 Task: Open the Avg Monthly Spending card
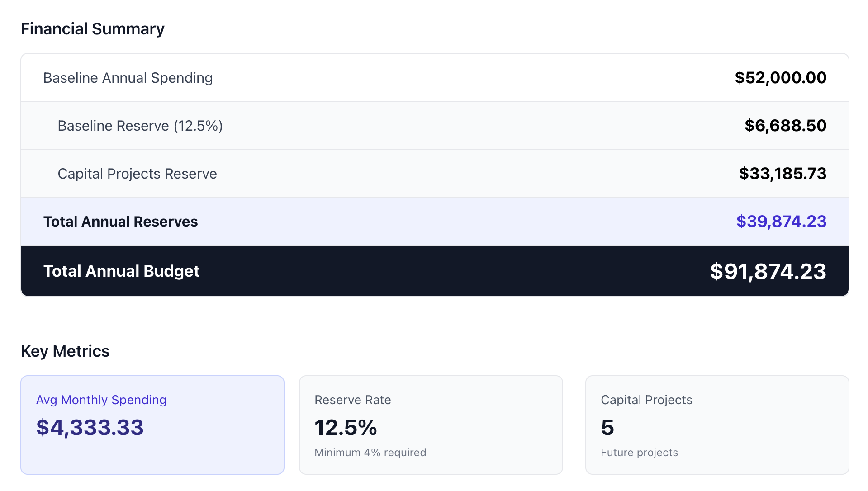pyautogui.click(x=152, y=425)
